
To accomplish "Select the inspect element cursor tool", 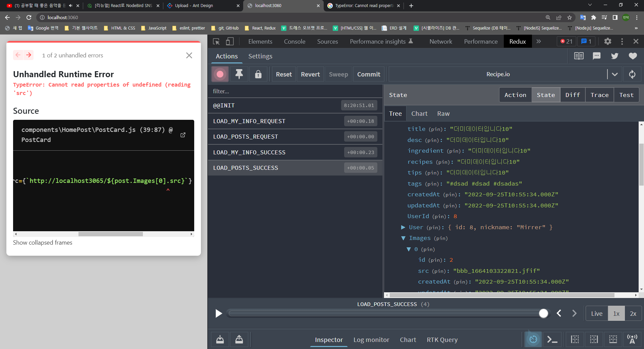I will (x=216, y=41).
